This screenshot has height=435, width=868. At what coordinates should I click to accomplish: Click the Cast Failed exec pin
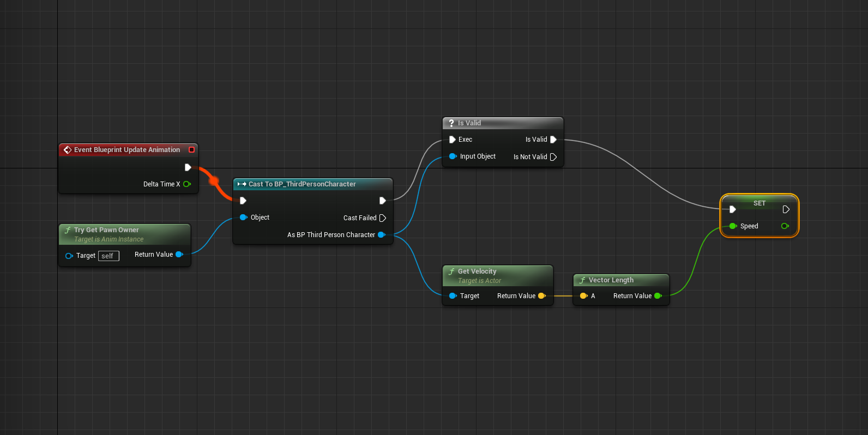[383, 218]
